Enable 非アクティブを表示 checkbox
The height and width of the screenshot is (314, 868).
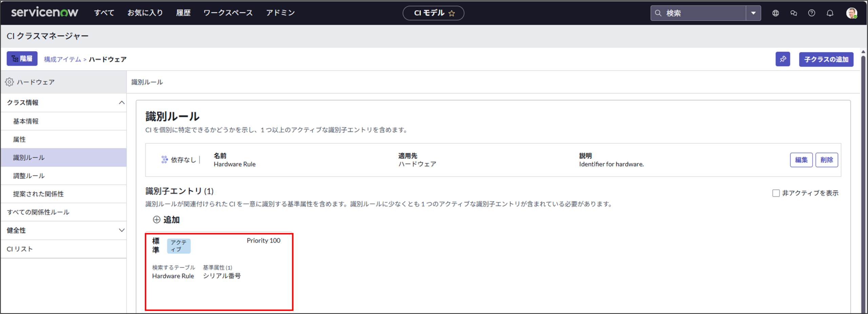(776, 193)
